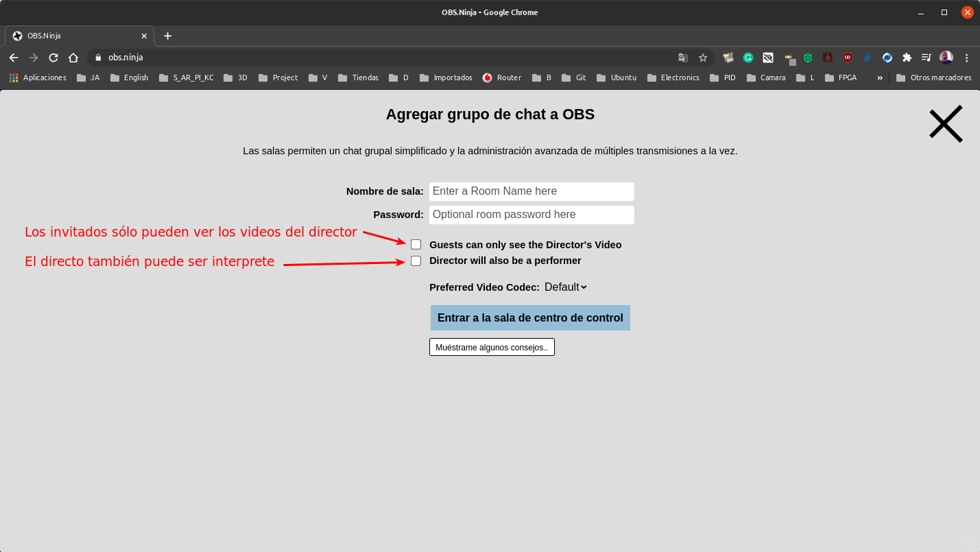
Task: Open the Ubuntu bookmarks folder
Action: (617, 77)
